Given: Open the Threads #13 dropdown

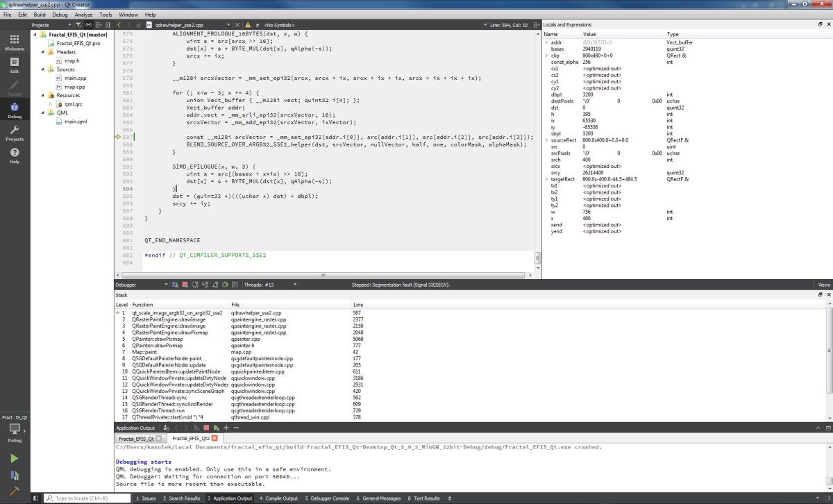Looking at the screenshot, I should (x=271, y=285).
